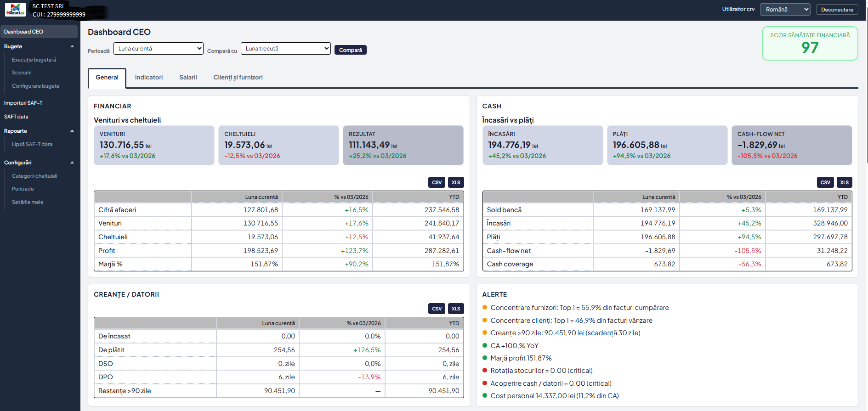Export Creanțe / Datorii table as XLS

[x=456, y=309]
